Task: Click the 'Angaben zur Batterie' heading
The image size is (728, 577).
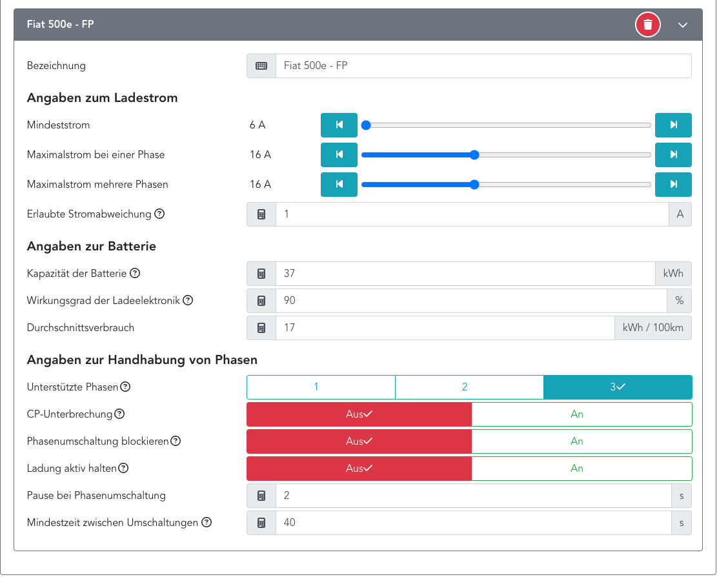Action: [92, 246]
